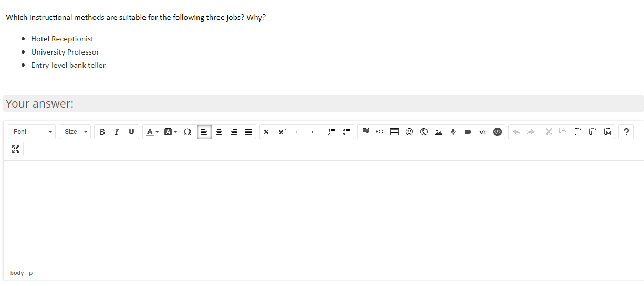Insert a bulleted list
The height and width of the screenshot is (286, 644).
click(346, 132)
